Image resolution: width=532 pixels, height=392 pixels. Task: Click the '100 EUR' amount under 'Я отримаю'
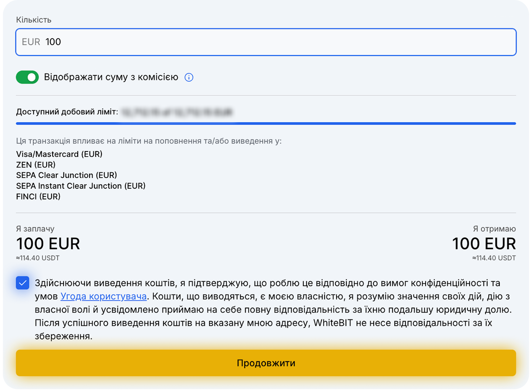coord(484,244)
